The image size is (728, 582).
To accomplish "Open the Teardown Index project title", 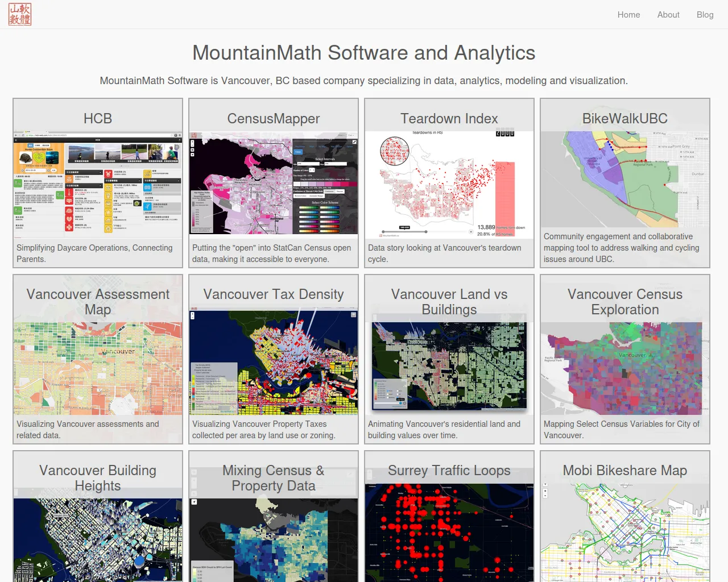I will tap(449, 118).
